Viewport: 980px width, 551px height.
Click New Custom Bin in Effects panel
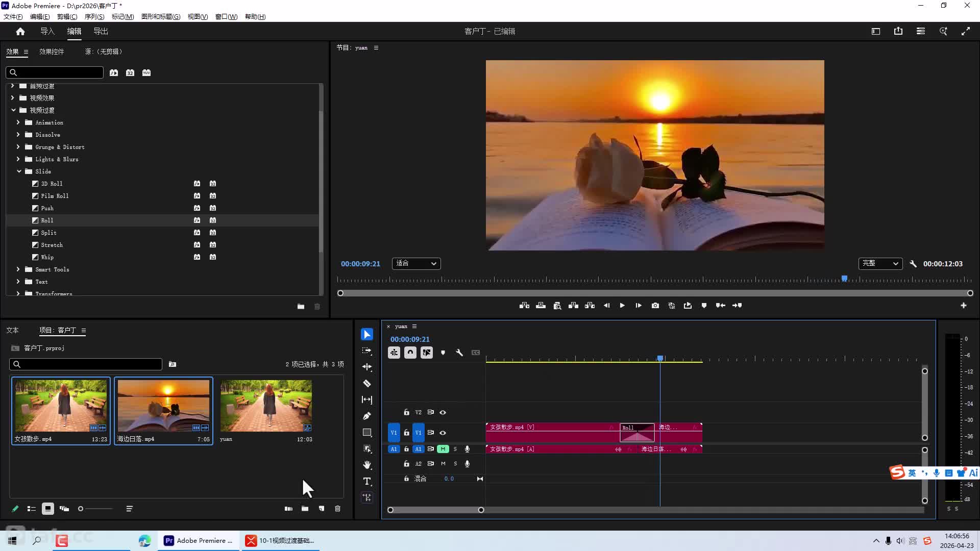(301, 307)
